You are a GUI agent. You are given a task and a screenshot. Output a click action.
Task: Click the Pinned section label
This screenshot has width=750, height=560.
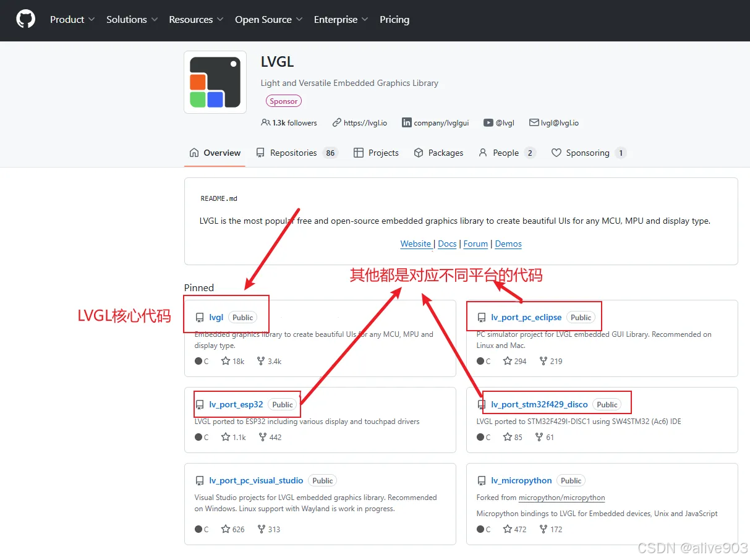click(x=199, y=287)
